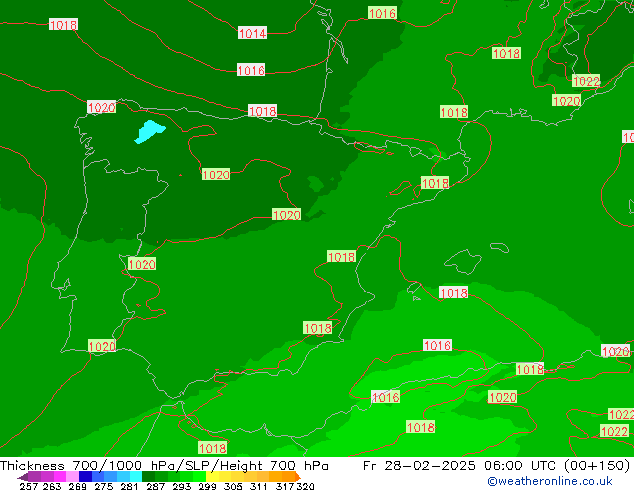
Task: Open the weatheronline.co.uk copyright link
Action: 549,481
